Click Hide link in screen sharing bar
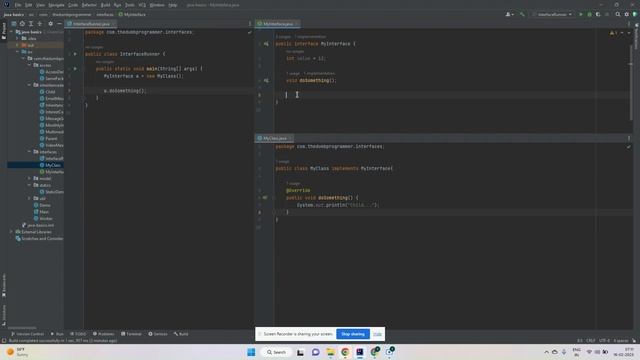 [378, 334]
